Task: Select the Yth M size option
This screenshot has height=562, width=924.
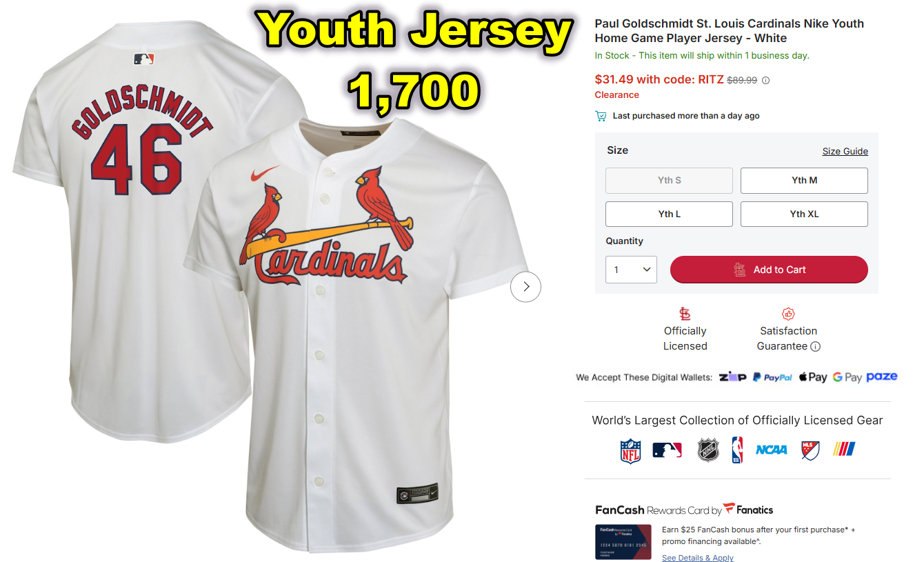Action: point(804,181)
